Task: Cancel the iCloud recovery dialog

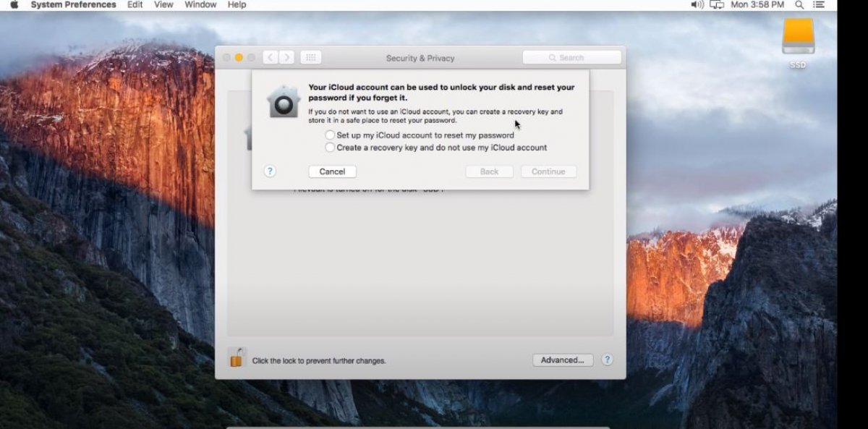Action: tap(332, 171)
